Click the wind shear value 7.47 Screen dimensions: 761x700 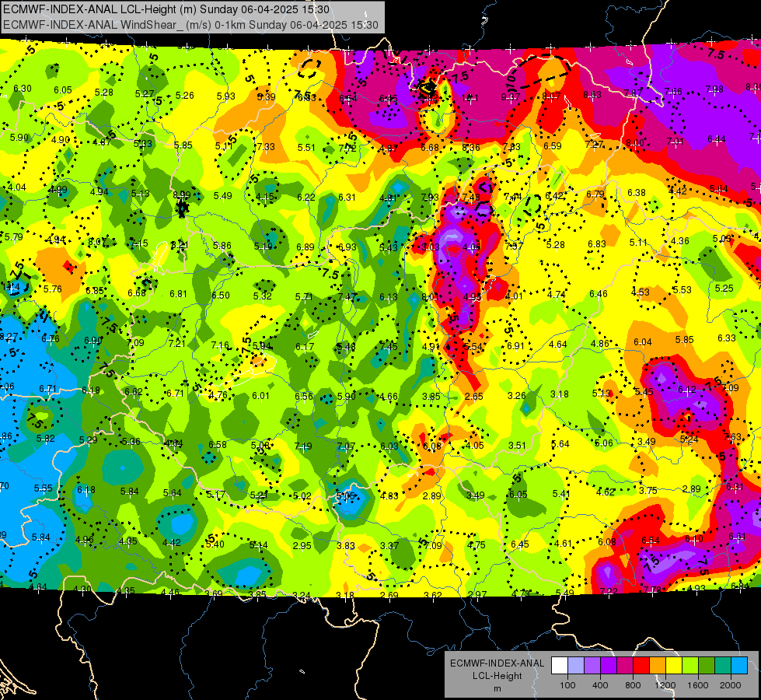[347, 296]
